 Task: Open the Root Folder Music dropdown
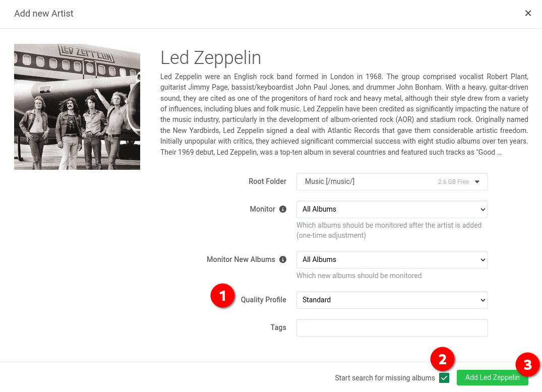pyautogui.click(x=392, y=182)
